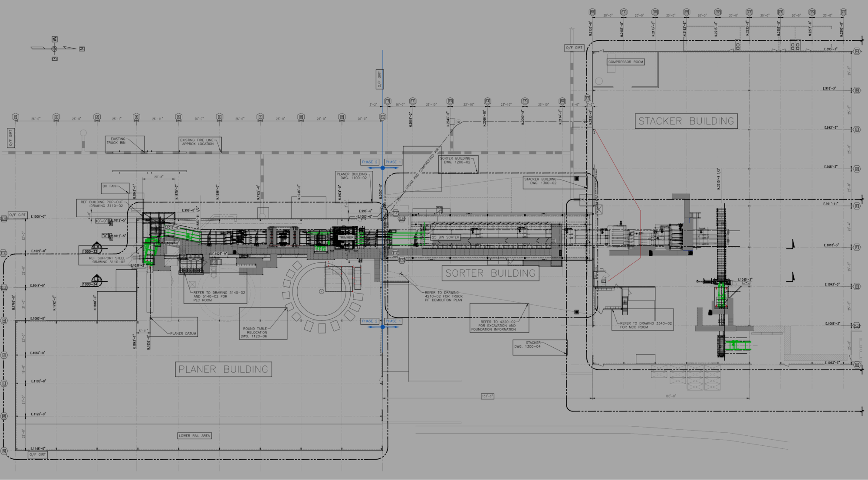Image resolution: width=868 pixels, height=480 pixels.
Task: Select the EXISTING TRUCK BIN callout
Action: coord(117,141)
